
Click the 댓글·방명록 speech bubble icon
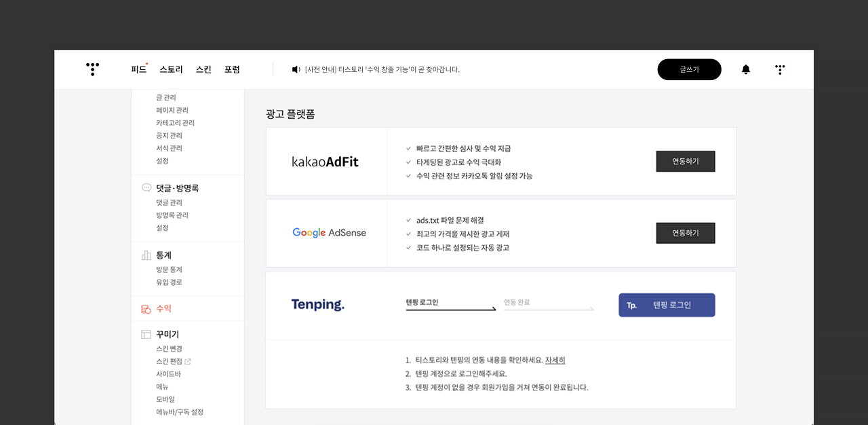click(x=146, y=188)
